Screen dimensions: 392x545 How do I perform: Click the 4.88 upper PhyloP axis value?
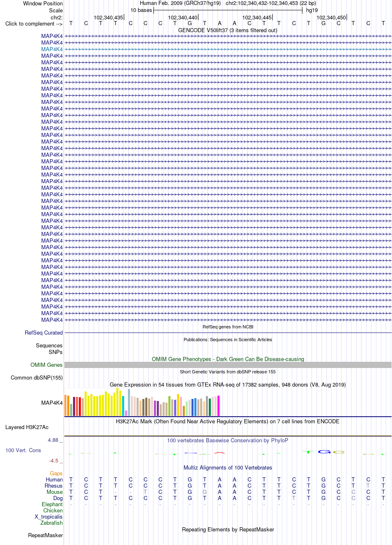pyautogui.click(x=53, y=440)
